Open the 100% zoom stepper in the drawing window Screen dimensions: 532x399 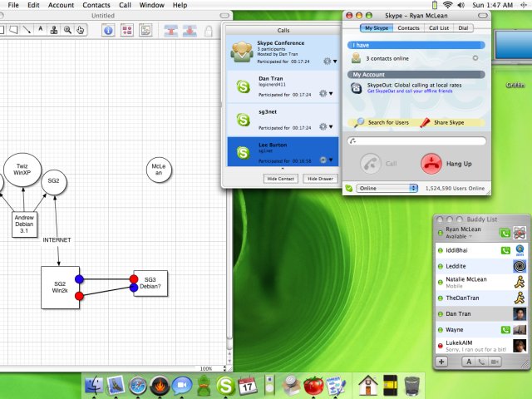tap(224, 368)
